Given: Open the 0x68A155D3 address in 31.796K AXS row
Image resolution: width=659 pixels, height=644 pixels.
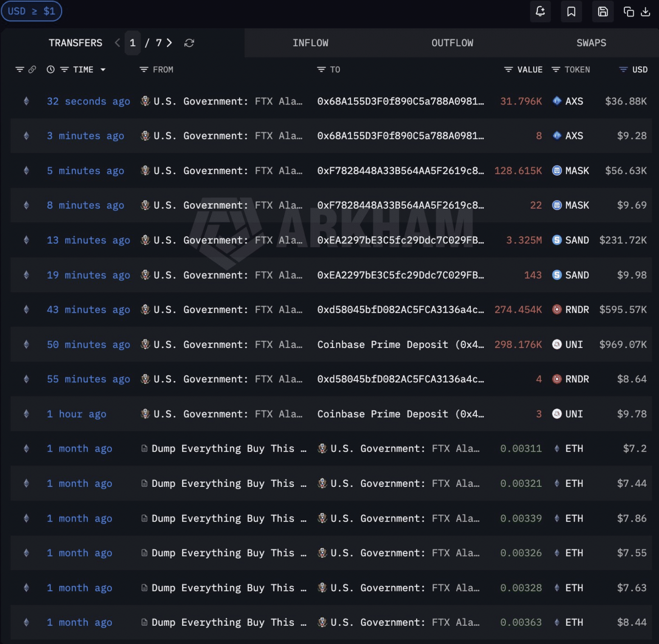Looking at the screenshot, I should (x=400, y=101).
